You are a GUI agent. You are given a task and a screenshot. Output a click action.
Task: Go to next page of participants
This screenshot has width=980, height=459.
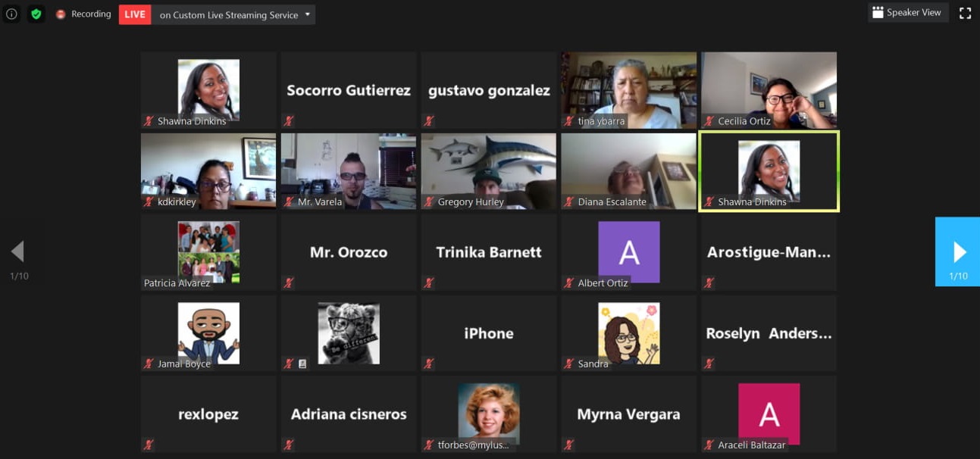pos(958,251)
